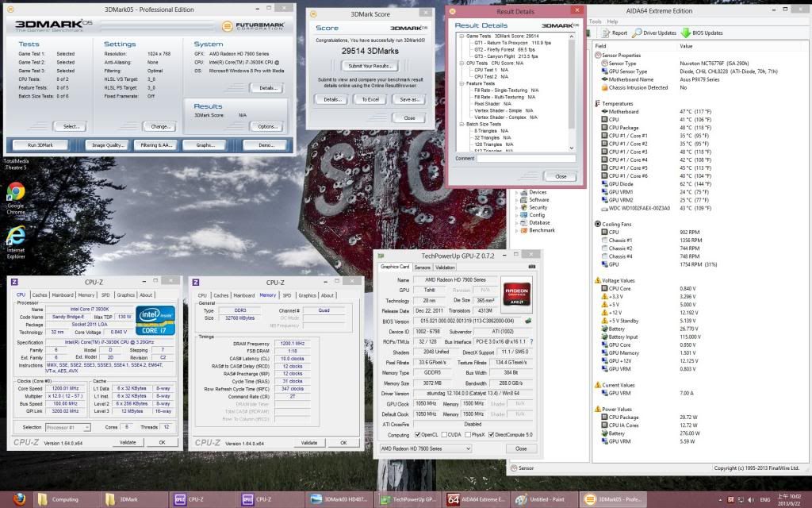Screen dimensions: 812x508
Task: Open the Processor #1 selection dropdown in CPU-Z
Action: [x=68, y=427]
